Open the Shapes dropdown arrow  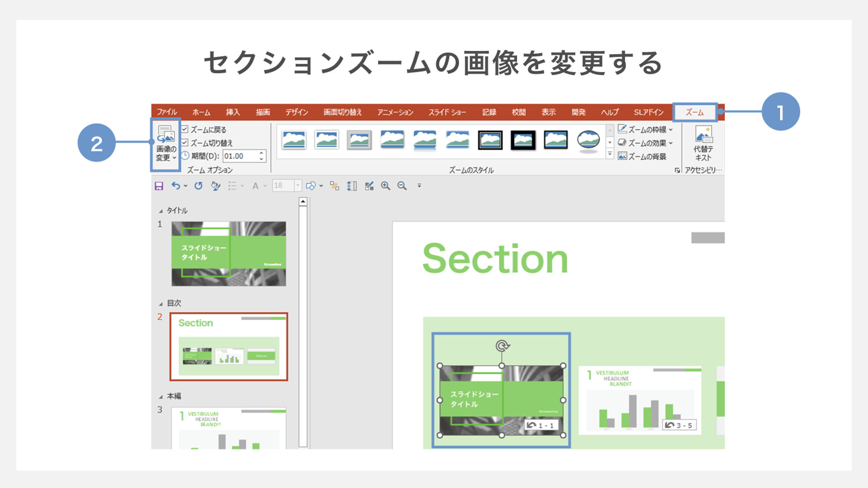click(321, 186)
